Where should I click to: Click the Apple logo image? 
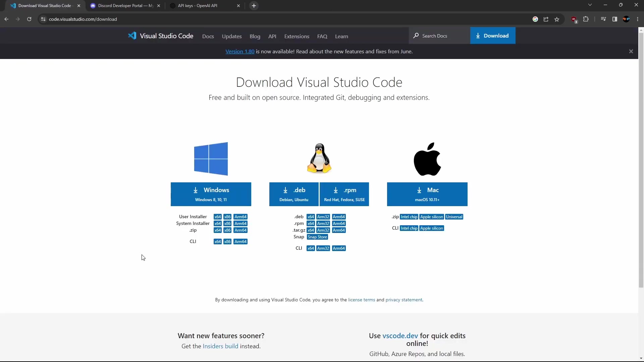click(427, 159)
